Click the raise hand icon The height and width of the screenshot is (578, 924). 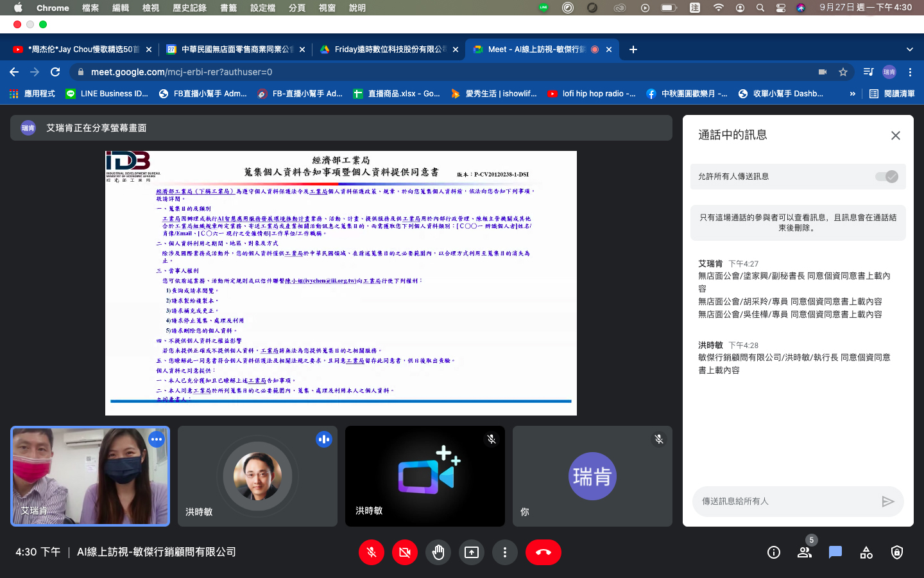tap(438, 552)
